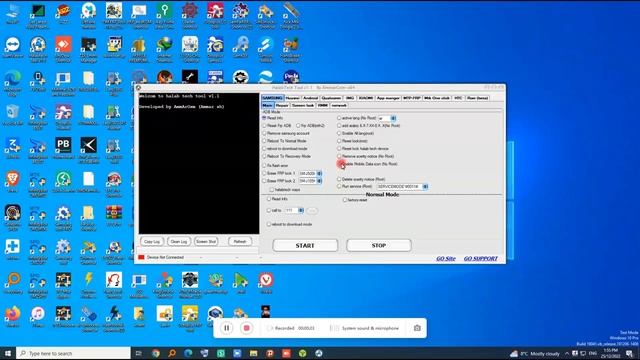Open the GO Site link
Screen dimensions: 640x360
[446, 259]
